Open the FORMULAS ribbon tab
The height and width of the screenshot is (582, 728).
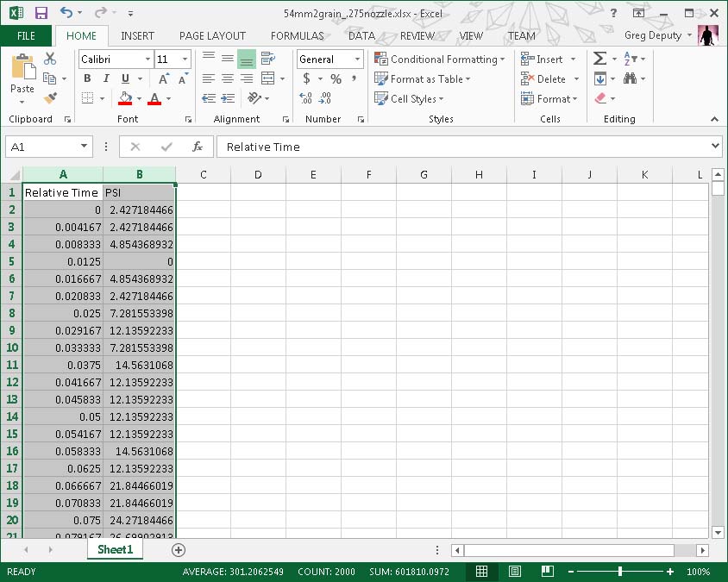pyautogui.click(x=297, y=36)
